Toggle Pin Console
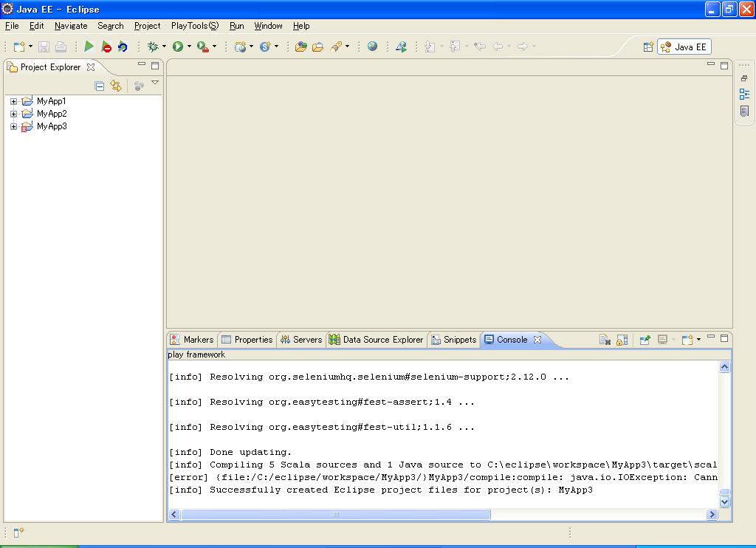756x548 pixels. (645, 340)
